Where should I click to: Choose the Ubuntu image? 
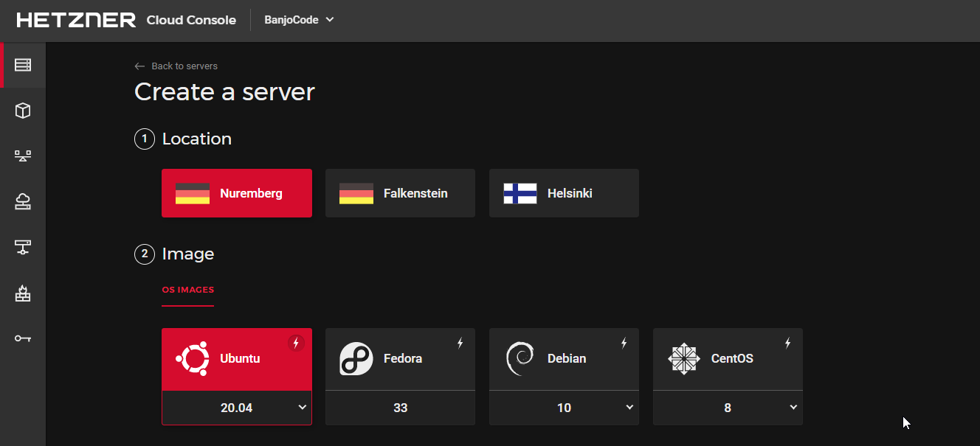click(237, 359)
